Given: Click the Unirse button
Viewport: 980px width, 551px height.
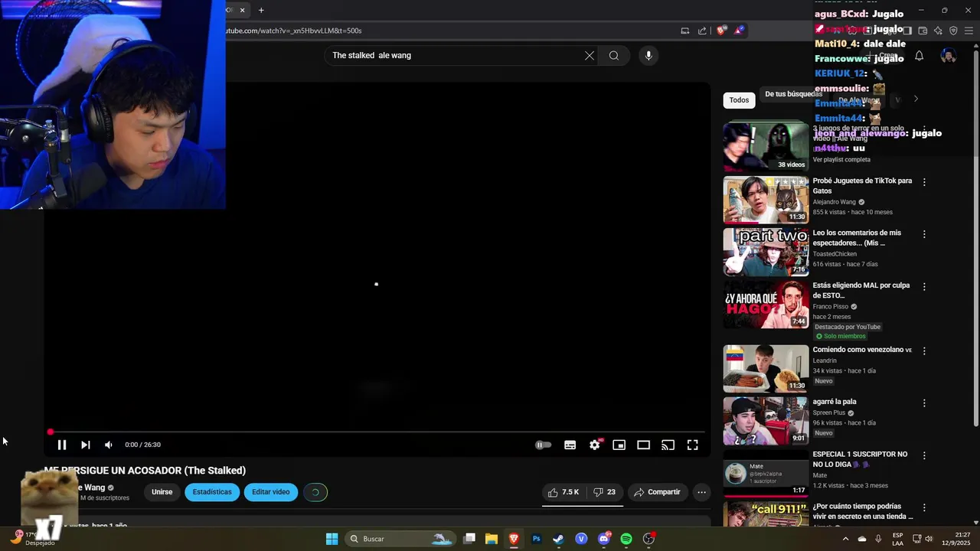Looking at the screenshot, I should pos(162,492).
